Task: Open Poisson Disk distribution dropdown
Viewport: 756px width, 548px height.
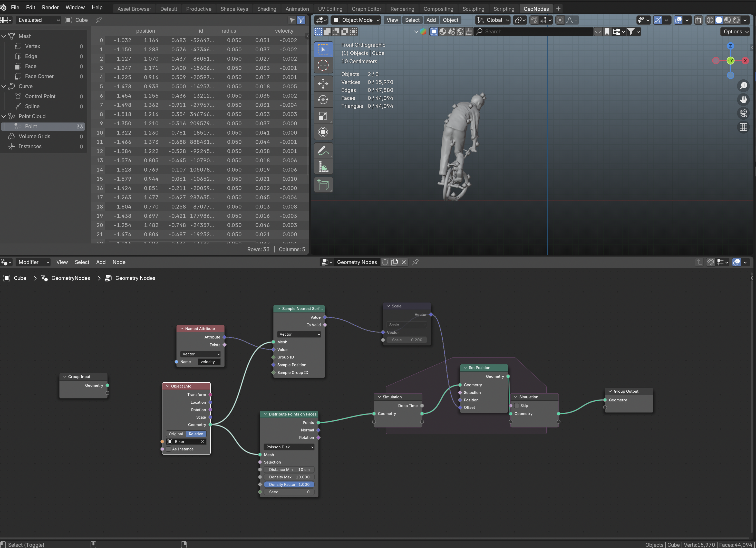Action: tap(289, 447)
